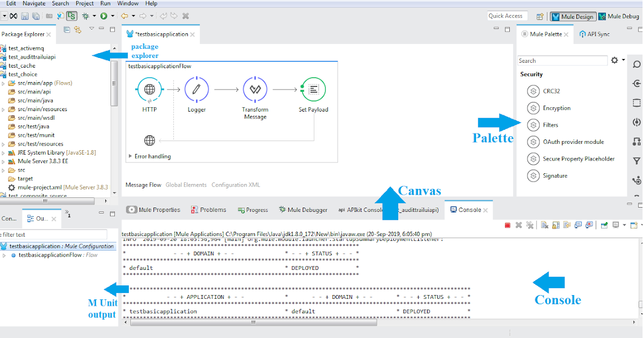The image size is (644, 338).
Task: Select CRC32 in the Security palette
Action: point(544,91)
